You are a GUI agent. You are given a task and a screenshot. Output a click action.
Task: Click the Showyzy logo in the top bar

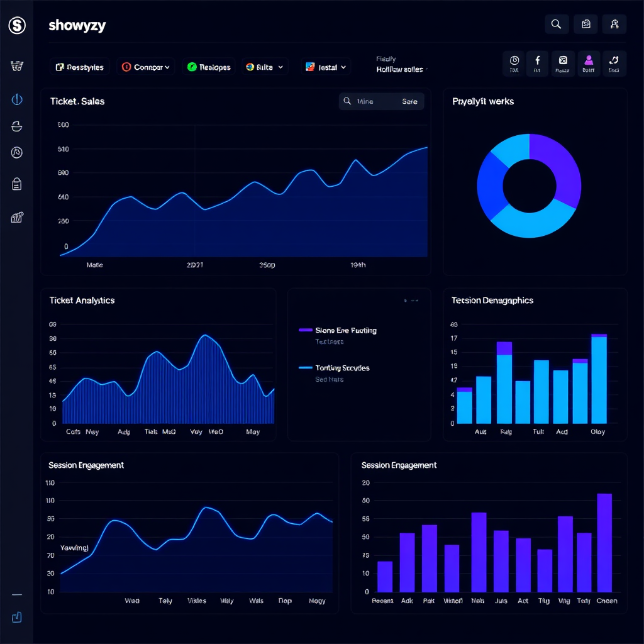77,26
